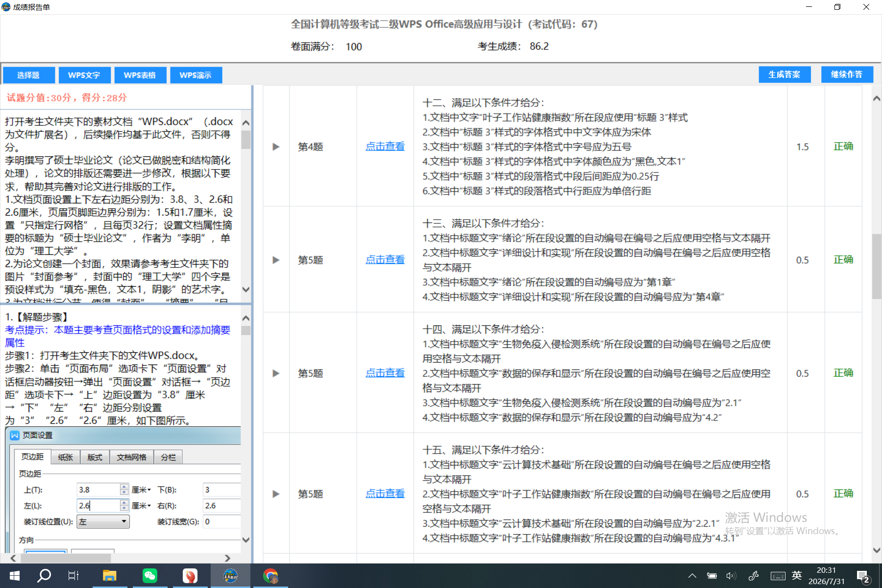Screen dimensions: 882x588
Task: Click the question text scrollbar thumb
Action: click(246, 139)
